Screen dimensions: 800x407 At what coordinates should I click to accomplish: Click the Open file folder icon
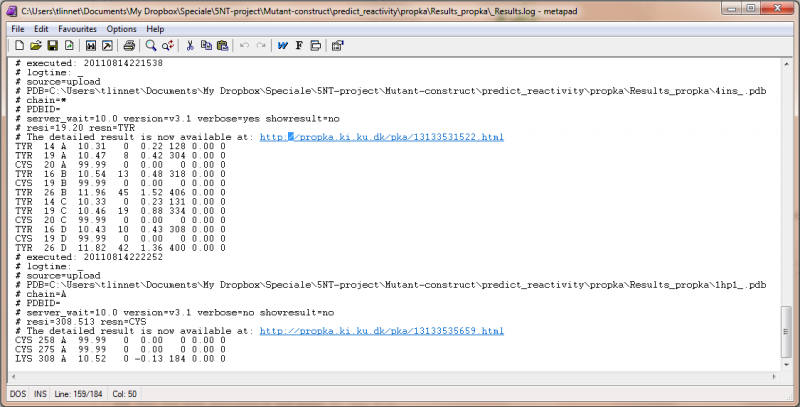coord(36,45)
